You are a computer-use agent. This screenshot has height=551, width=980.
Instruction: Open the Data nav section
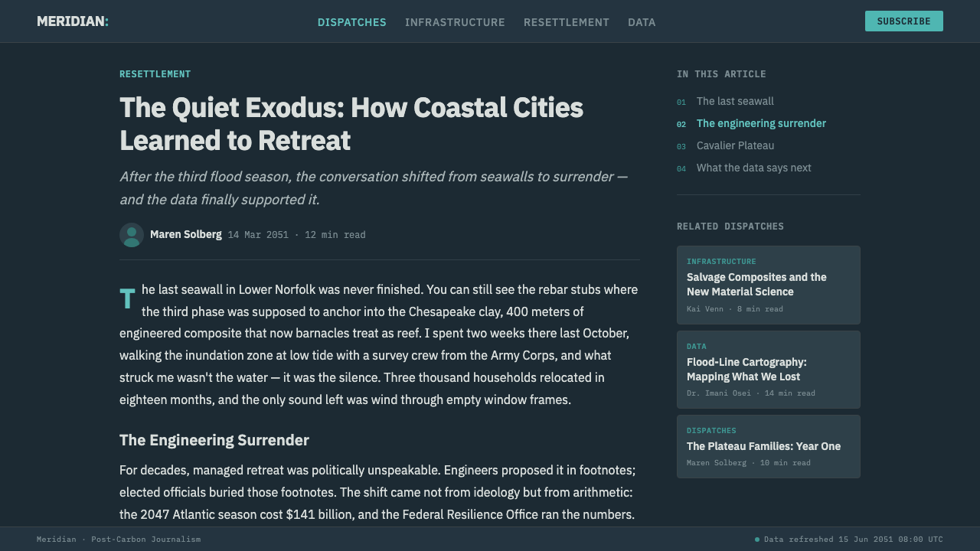(642, 22)
